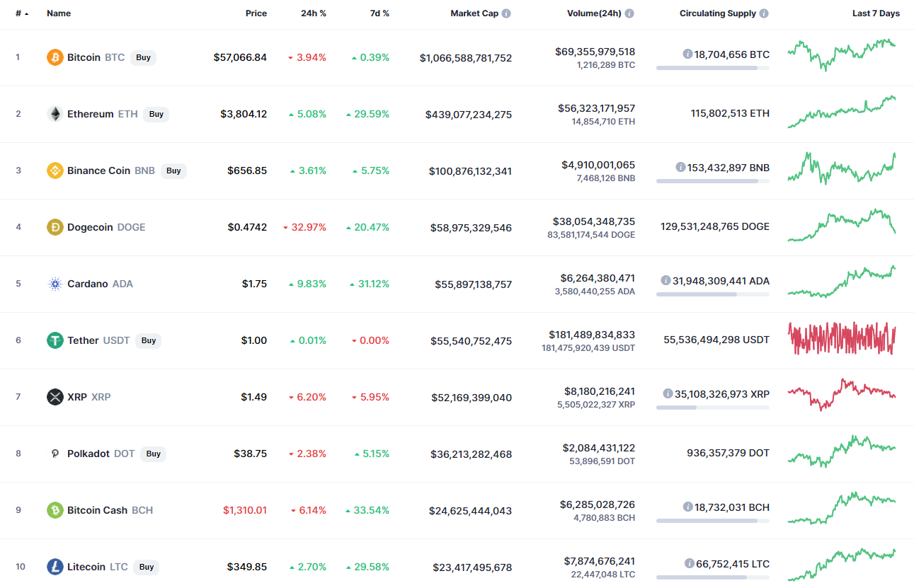Click info icon beside 18,732,031 BCH supply
The image size is (914, 588).
687,507
